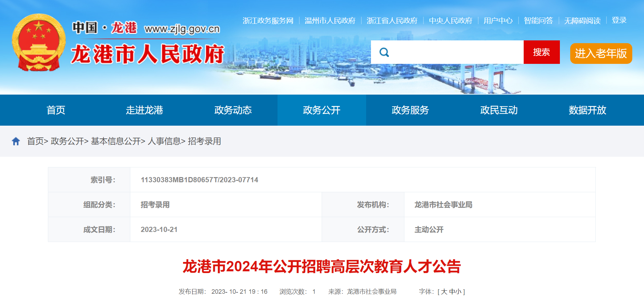The image size is (644, 301).
Task: Click the 公开方式 label cell
Action: tap(363, 230)
